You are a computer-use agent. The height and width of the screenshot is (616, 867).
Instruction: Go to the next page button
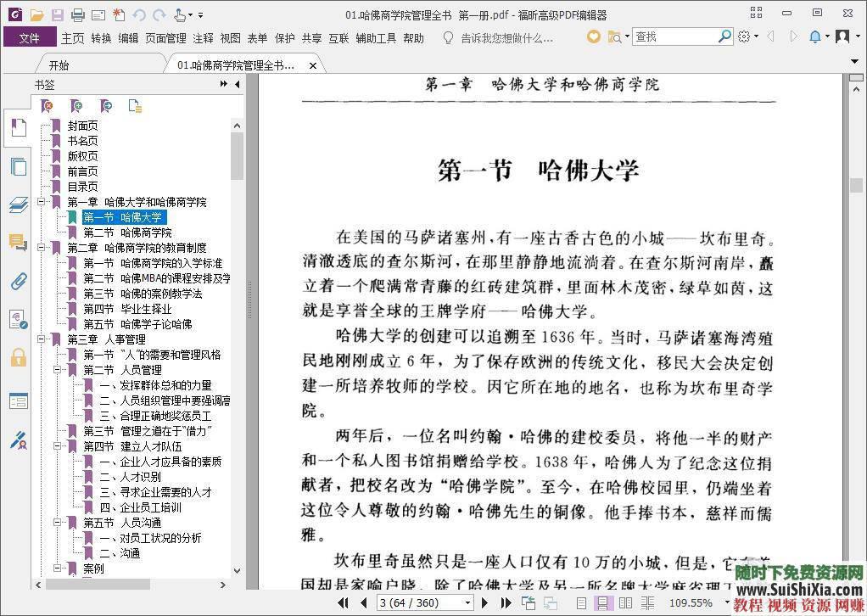[x=485, y=602]
